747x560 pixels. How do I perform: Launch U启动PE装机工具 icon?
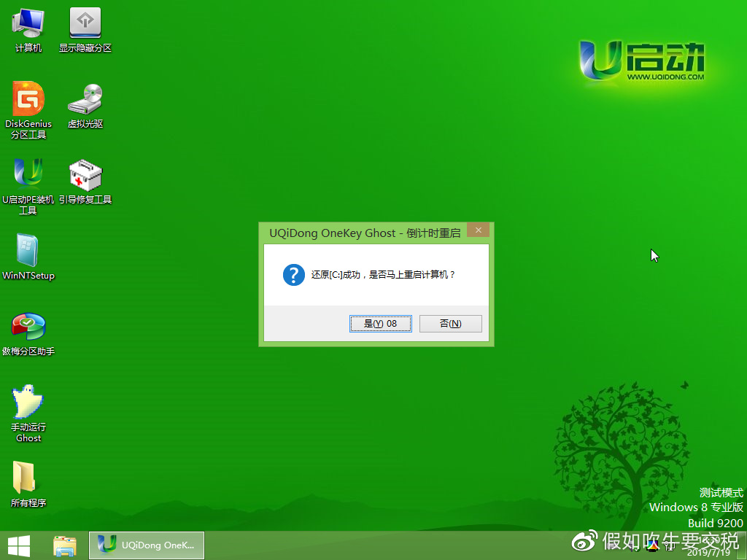click(28, 186)
